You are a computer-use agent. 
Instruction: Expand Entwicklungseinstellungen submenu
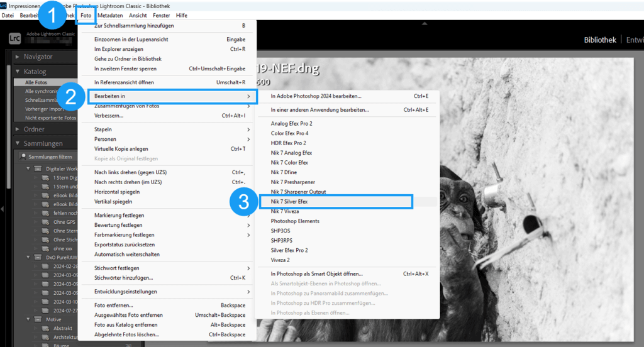167,292
